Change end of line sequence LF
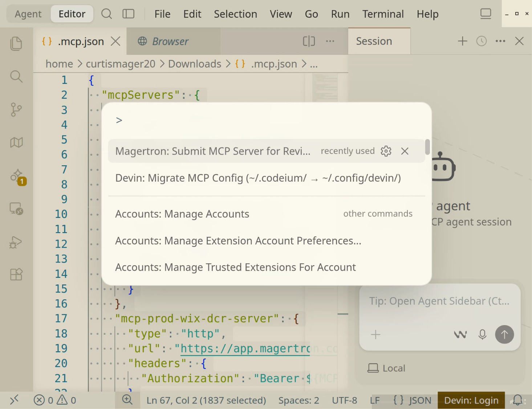This screenshot has width=532, height=409. tap(375, 400)
